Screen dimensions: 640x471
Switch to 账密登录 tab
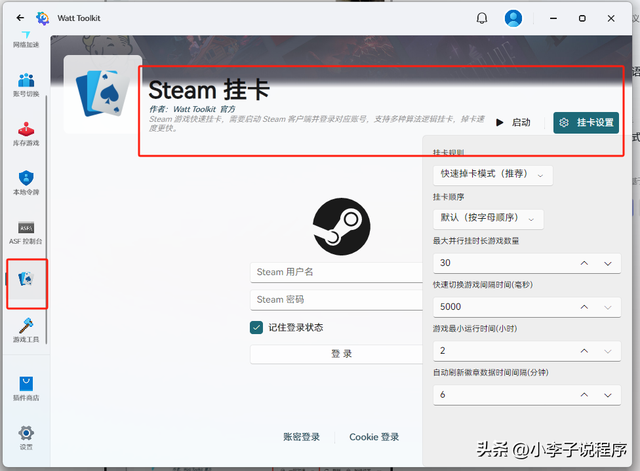(x=301, y=437)
